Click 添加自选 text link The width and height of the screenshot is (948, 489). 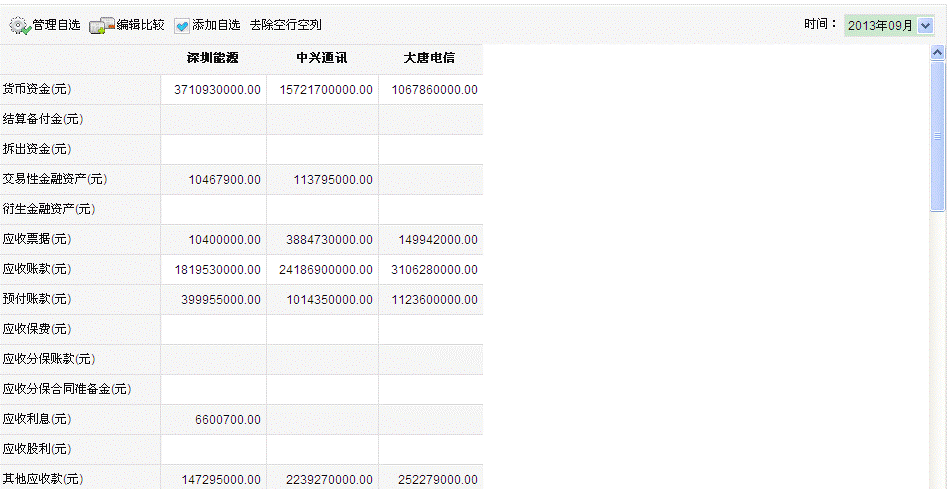216,25
